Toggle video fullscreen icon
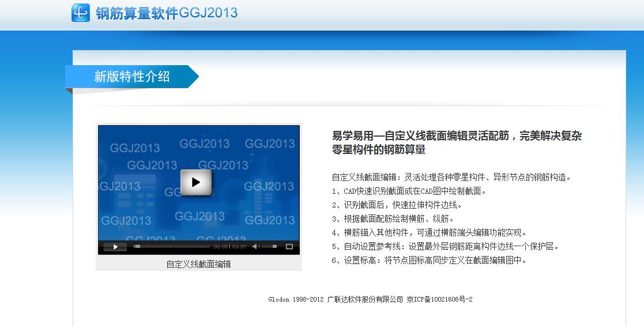 point(289,246)
